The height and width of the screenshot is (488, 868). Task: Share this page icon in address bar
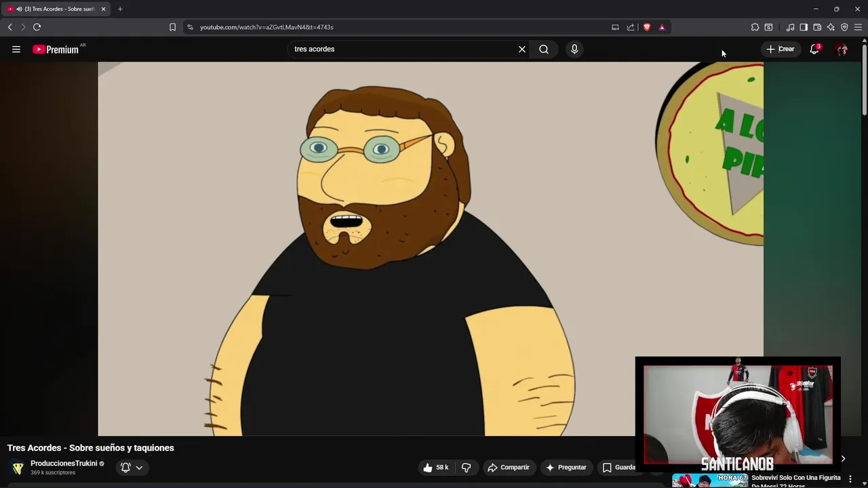(x=631, y=27)
